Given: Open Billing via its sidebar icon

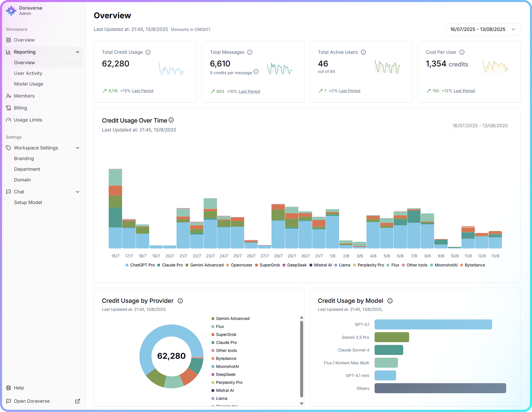Looking at the screenshot, I should (x=9, y=108).
